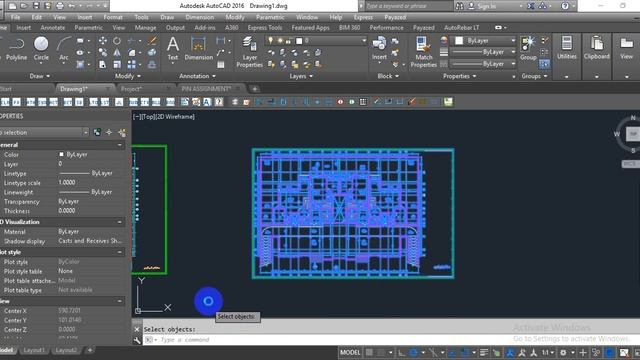Expand the Layers panel dropdown
This screenshot has width=640, height=360.
[301, 76]
